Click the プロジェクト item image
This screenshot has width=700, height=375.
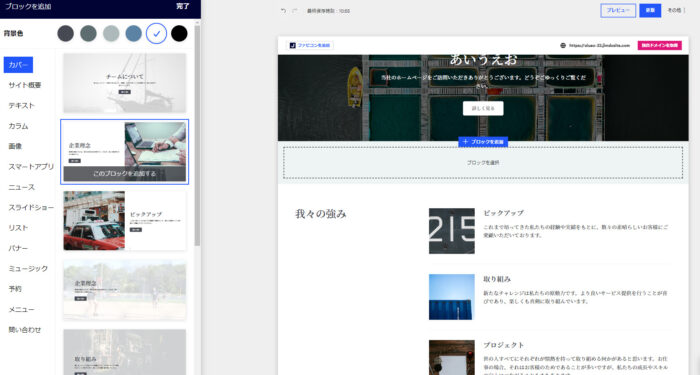tap(452, 358)
